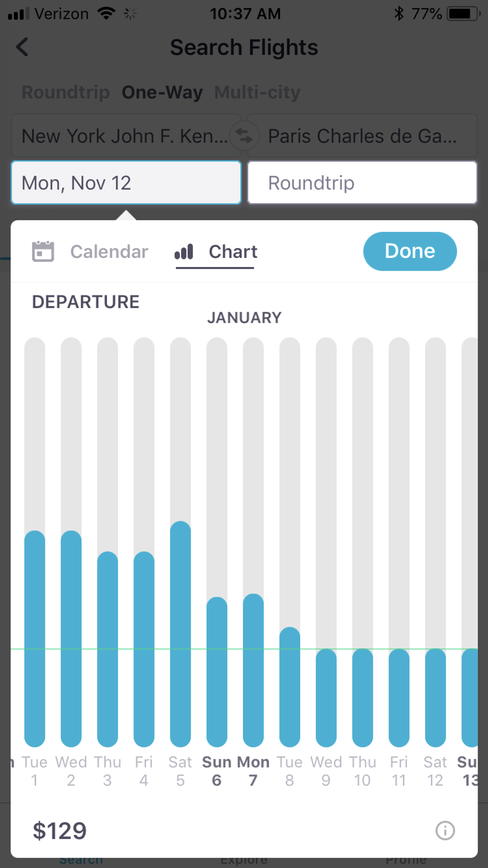Tap the Bluetooth status icon

(398, 13)
